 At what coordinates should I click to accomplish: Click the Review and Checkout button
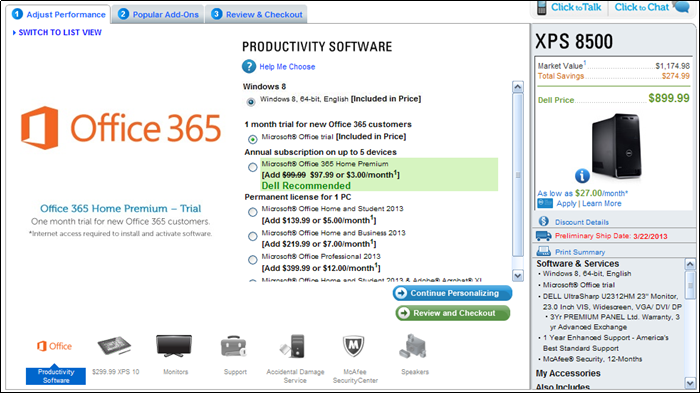point(453,313)
